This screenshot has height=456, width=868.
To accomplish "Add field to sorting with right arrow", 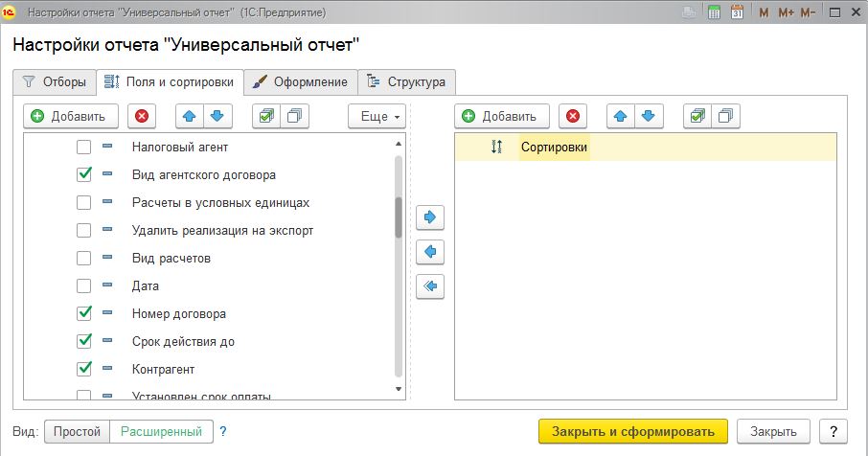I will (430, 217).
